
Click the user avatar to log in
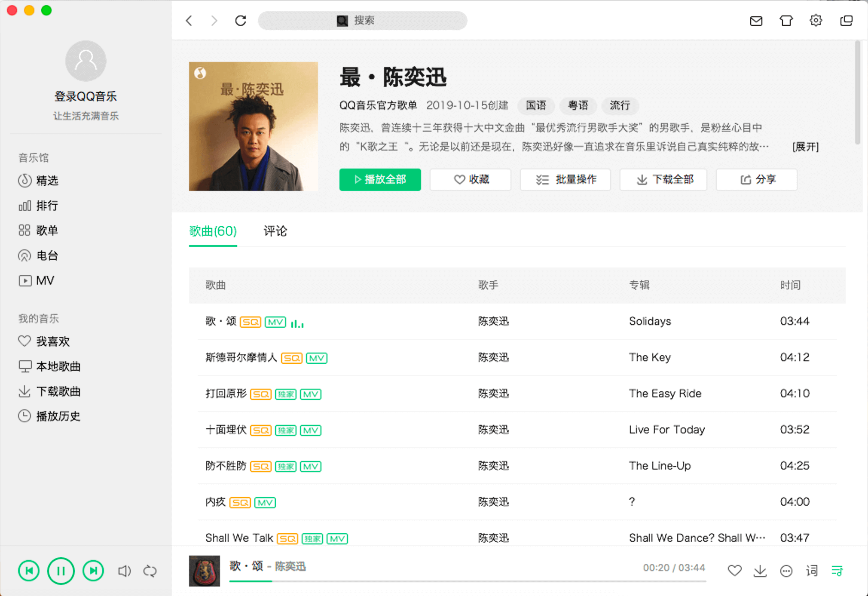(x=86, y=61)
